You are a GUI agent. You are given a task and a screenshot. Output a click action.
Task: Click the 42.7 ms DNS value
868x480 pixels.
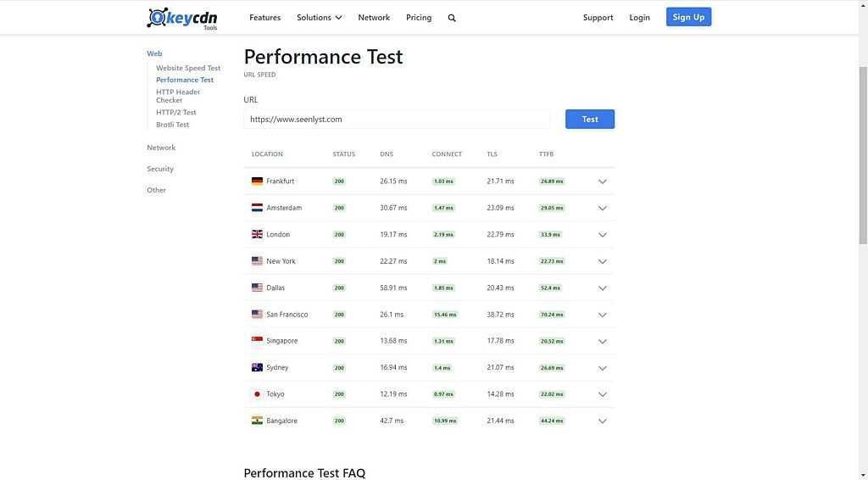(x=392, y=421)
